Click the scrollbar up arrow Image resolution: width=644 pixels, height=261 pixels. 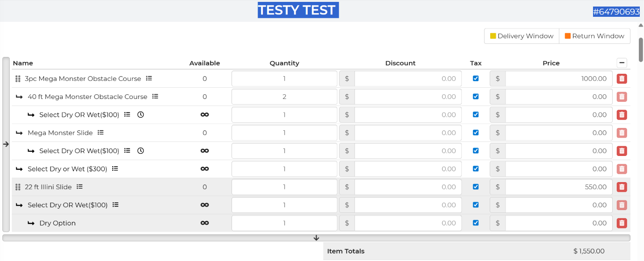coord(641,26)
